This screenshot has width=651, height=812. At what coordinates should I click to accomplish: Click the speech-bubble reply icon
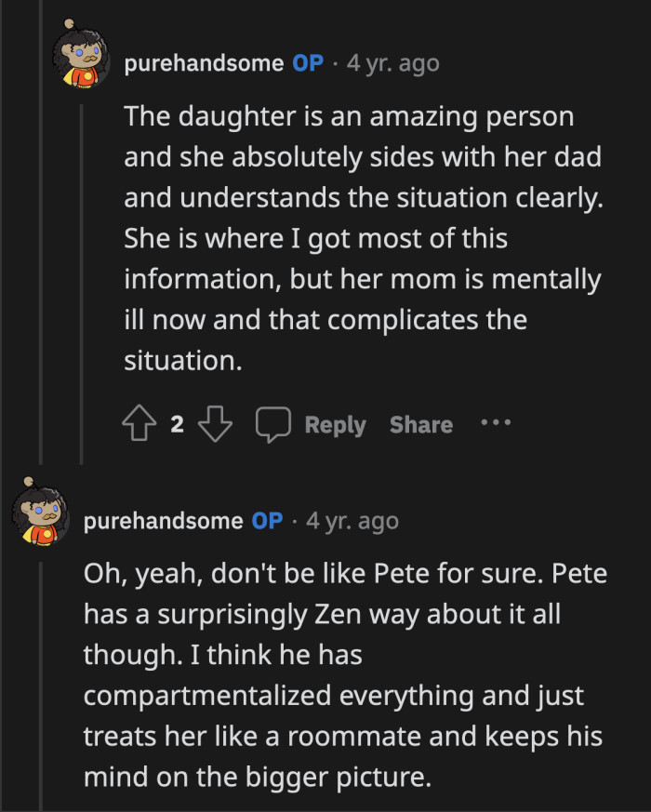[x=272, y=424]
